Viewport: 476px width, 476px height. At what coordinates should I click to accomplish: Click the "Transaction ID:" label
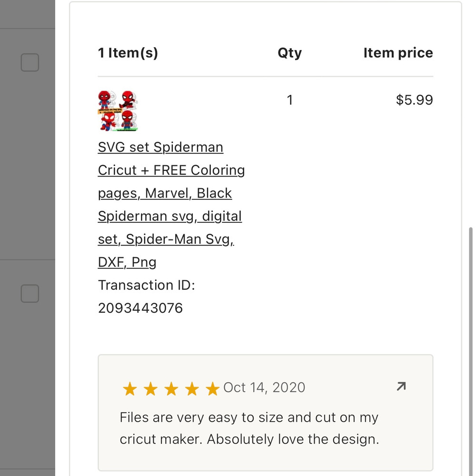click(147, 285)
